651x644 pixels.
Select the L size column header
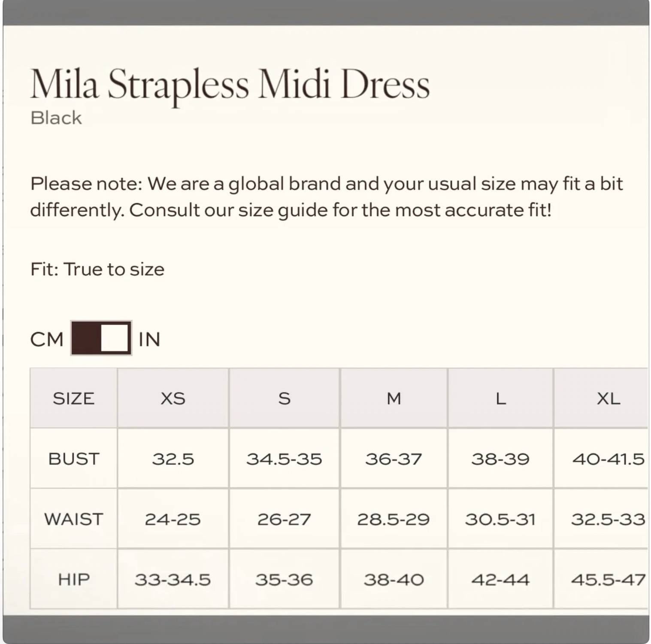click(x=500, y=398)
